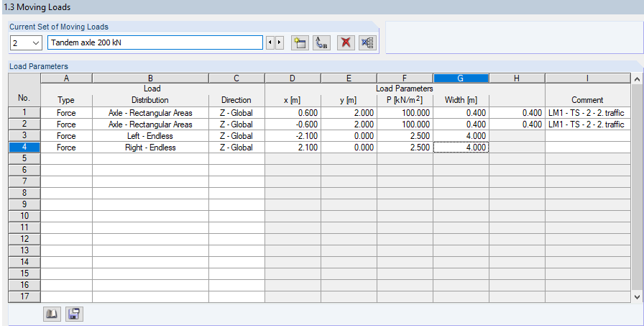Click the save (floppy disk) icon below table
The image size is (644, 326).
pos(74,314)
